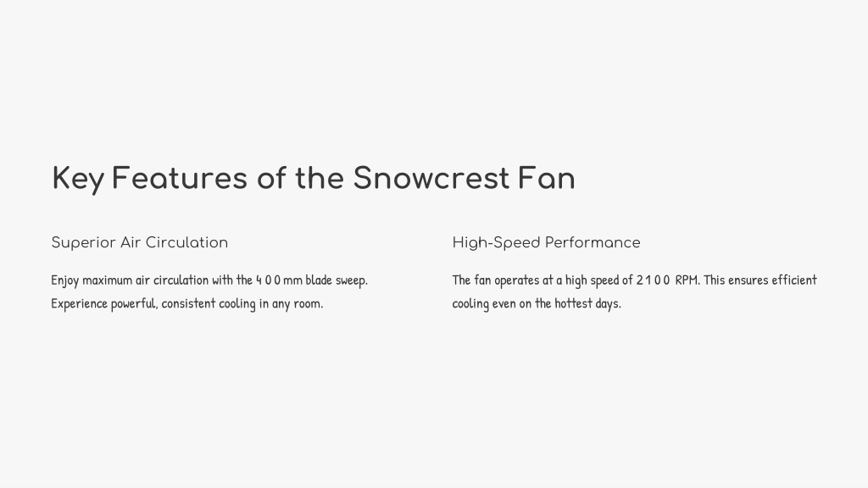Click the word "Experience" in the left paragraph
Screen dimensions: 868x488
pyautogui.click(x=79, y=304)
